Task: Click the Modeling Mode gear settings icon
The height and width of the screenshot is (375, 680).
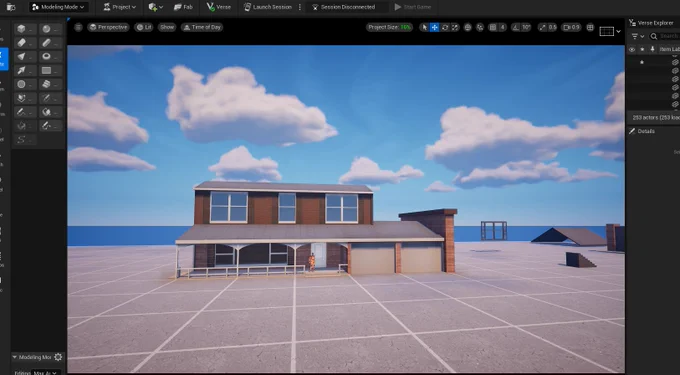Action: point(58,357)
